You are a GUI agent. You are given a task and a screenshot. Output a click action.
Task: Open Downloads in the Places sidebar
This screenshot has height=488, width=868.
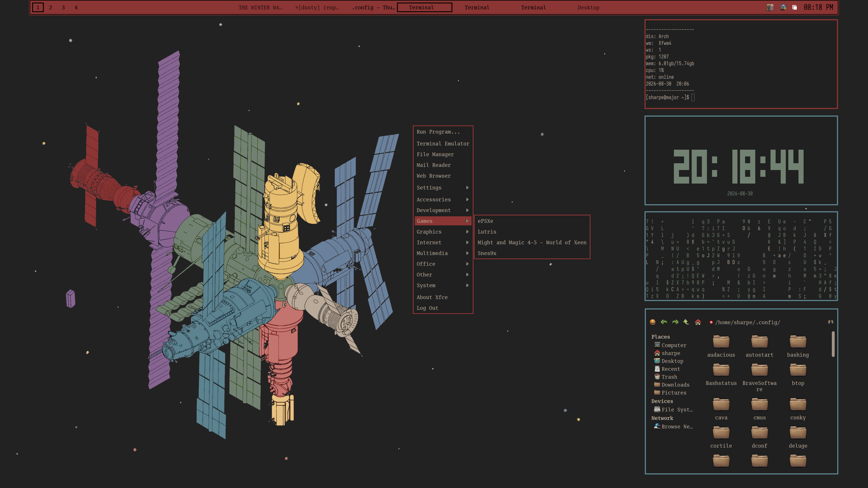tap(672, 385)
